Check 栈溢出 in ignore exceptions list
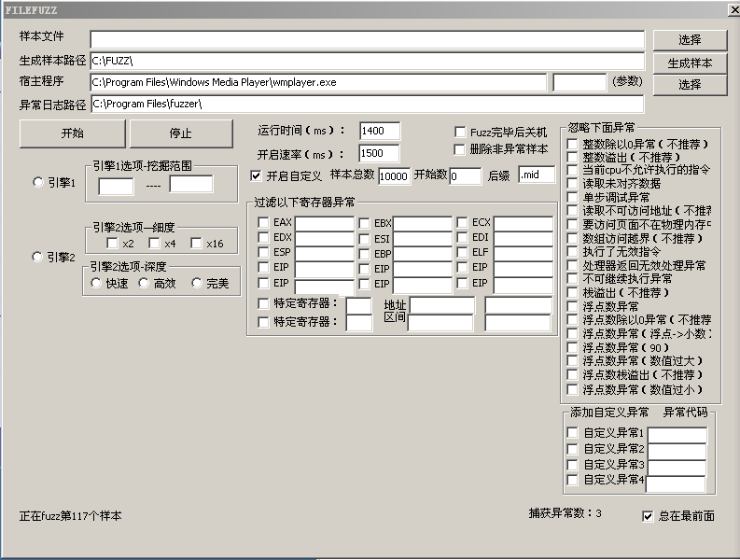This screenshot has height=560, width=740. pyautogui.click(x=572, y=293)
